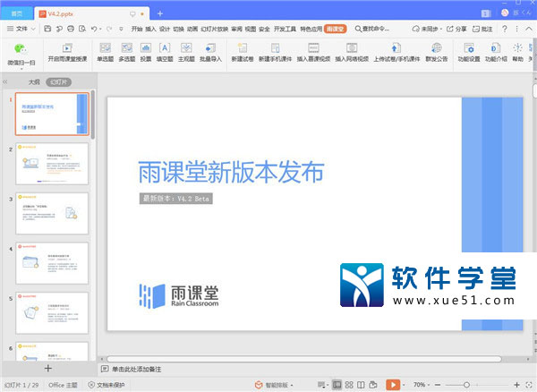Open batch import (批量导入)
This screenshot has height=392, width=537.
tap(210, 53)
